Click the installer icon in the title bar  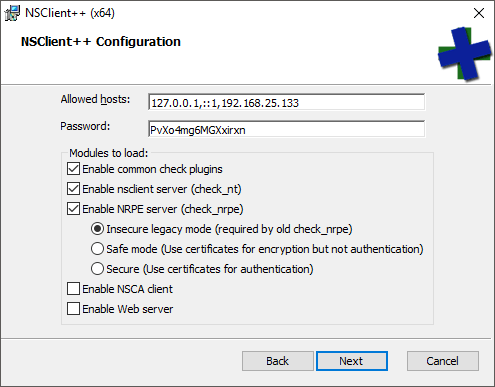click(x=12, y=13)
